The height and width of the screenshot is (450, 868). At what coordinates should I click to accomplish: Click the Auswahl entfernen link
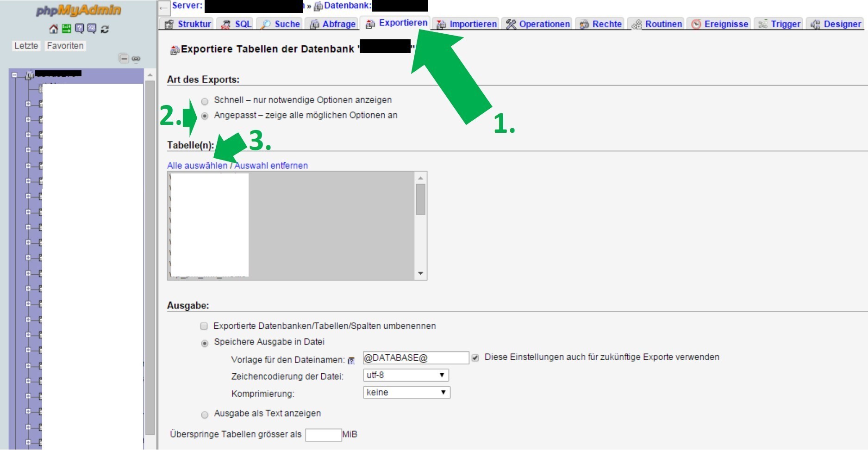pos(271,166)
